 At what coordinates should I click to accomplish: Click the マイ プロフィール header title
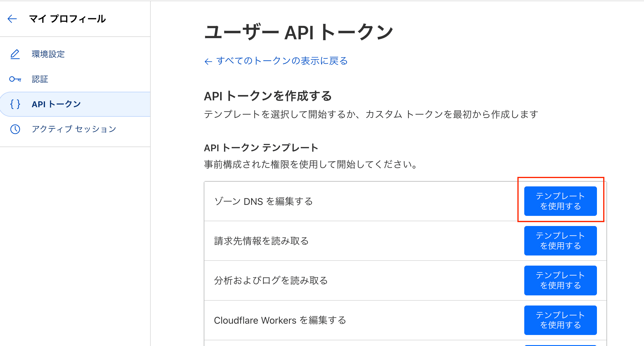coord(68,19)
